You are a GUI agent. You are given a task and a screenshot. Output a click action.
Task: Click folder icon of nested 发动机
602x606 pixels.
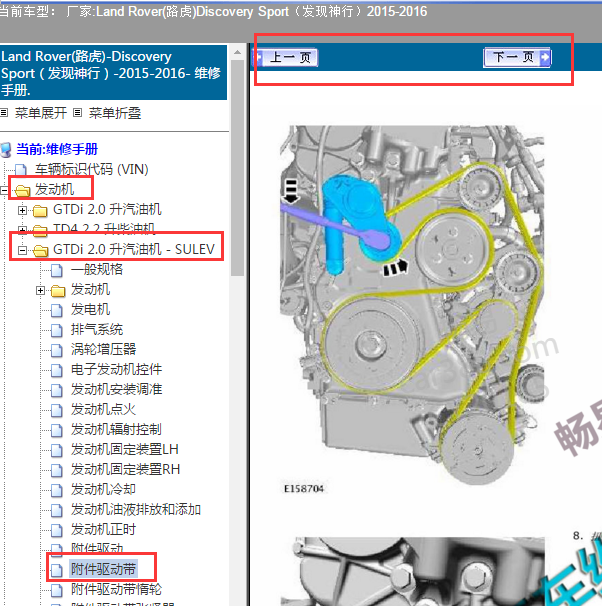(58, 291)
